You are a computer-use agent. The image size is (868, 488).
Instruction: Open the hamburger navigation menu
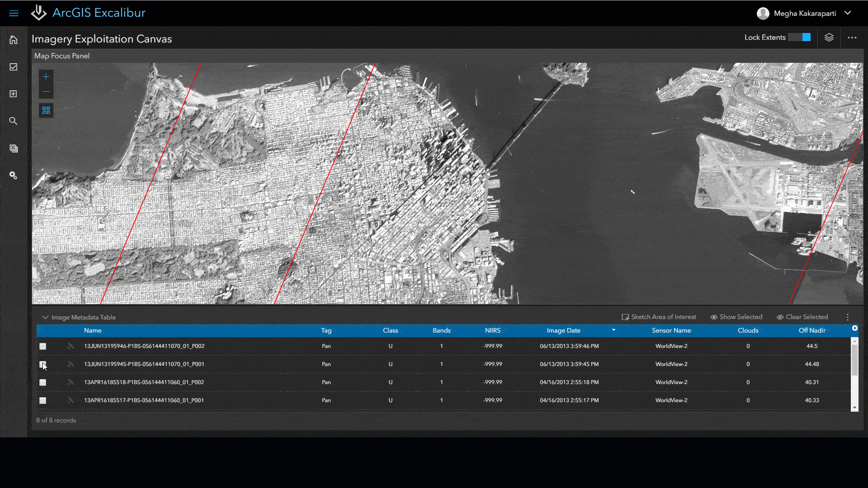[14, 13]
